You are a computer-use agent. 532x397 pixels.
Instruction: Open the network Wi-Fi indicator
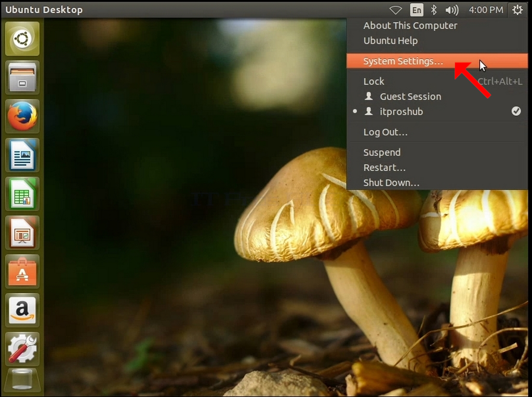pyautogui.click(x=395, y=10)
